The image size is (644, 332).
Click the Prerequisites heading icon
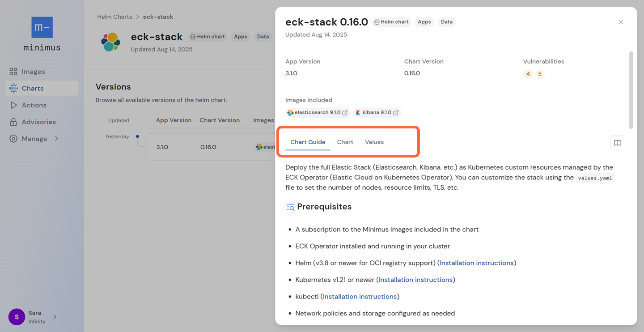coord(290,207)
